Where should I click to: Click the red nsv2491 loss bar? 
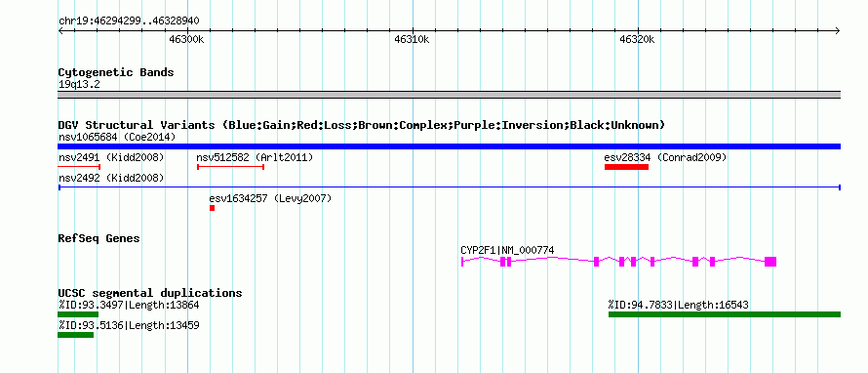79,167
